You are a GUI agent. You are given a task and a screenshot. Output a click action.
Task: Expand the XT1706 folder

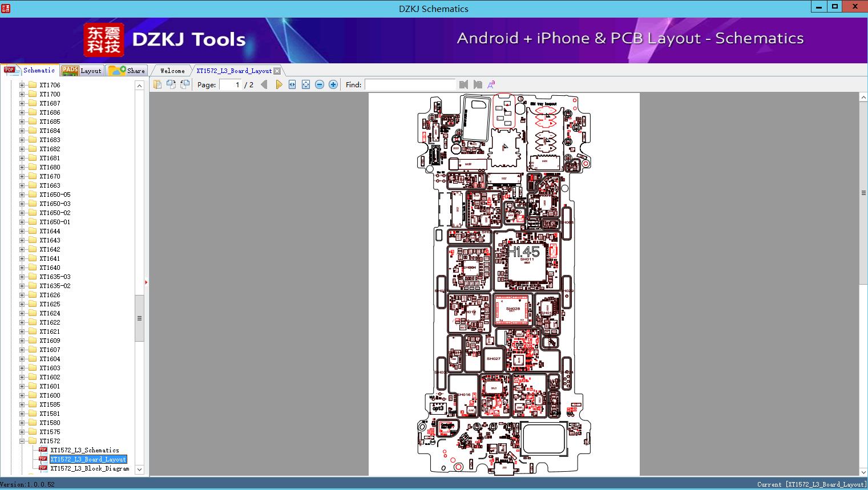click(22, 85)
